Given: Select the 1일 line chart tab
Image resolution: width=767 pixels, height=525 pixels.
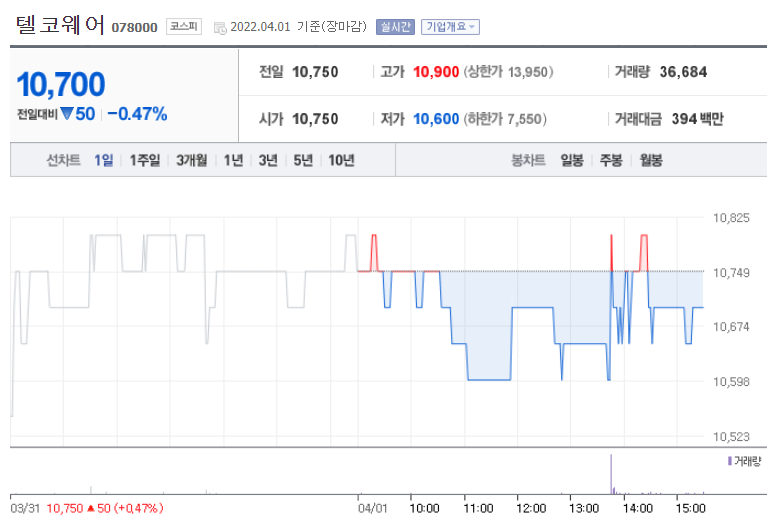Looking at the screenshot, I should (x=104, y=160).
